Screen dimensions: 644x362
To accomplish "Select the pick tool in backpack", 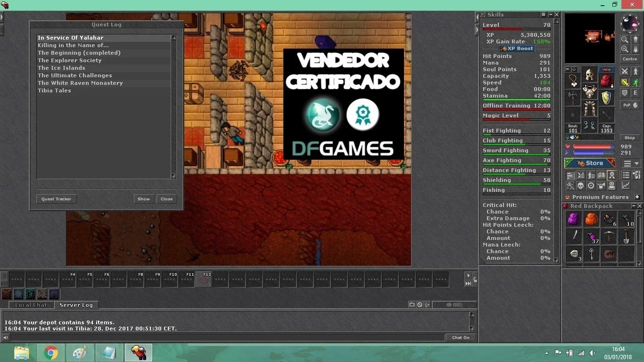I will [609, 237].
